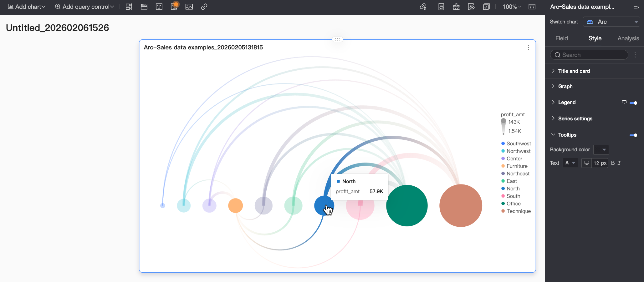Open the 100% zoom dropdown
This screenshot has height=282, width=644.
pos(512,7)
